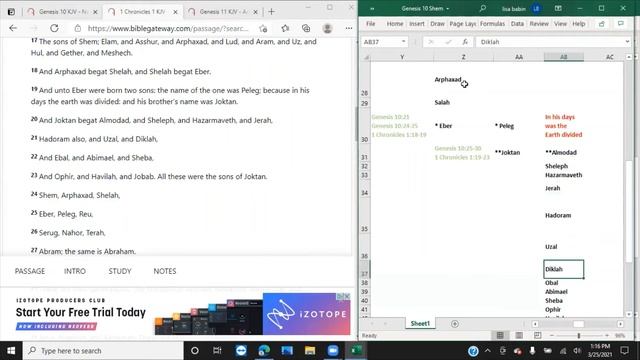Show hidden system tray icons
This screenshot has width=640, height=360.
pyautogui.click(x=488, y=351)
